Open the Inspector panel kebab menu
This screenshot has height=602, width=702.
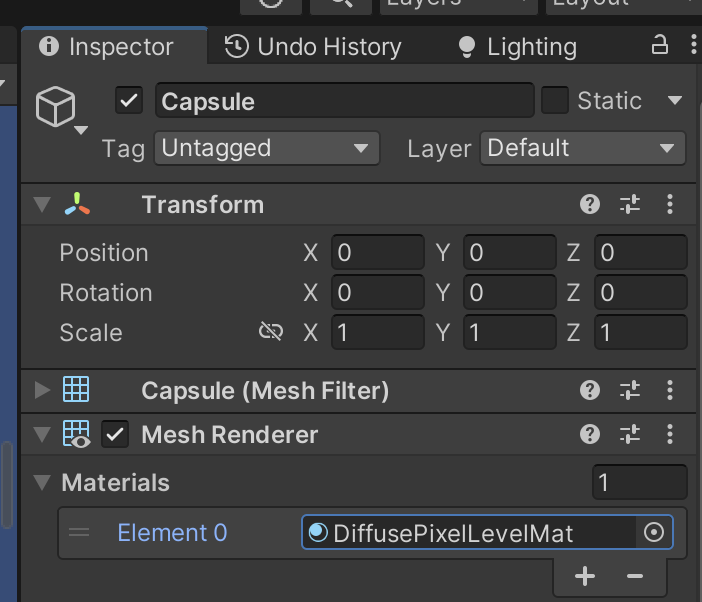click(693, 45)
